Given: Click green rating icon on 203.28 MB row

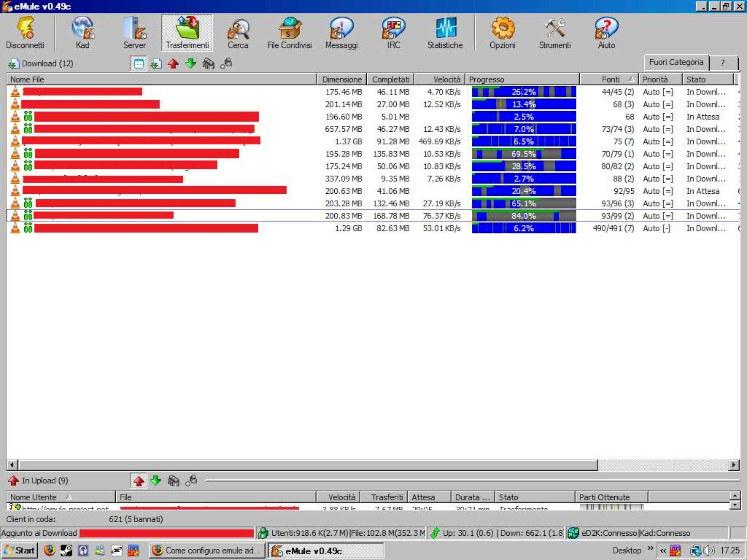Looking at the screenshot, I should (28, 203).
